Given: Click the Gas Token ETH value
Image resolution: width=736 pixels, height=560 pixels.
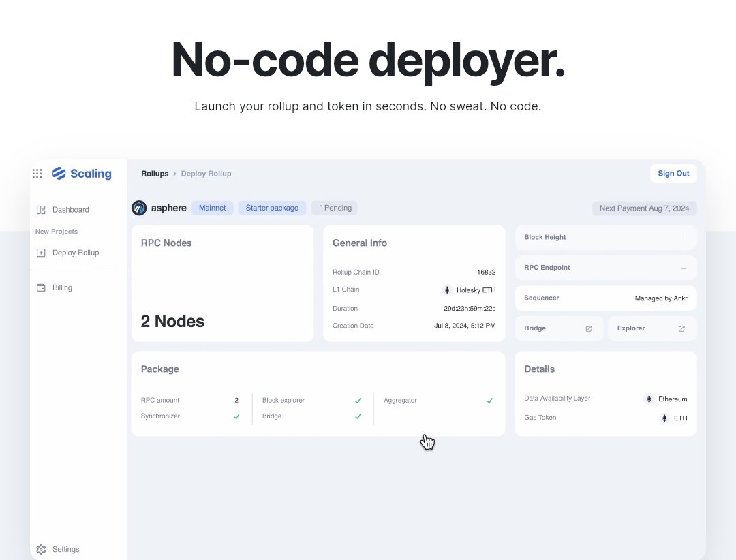Looking at the screenshot, I should pos(681,418).
